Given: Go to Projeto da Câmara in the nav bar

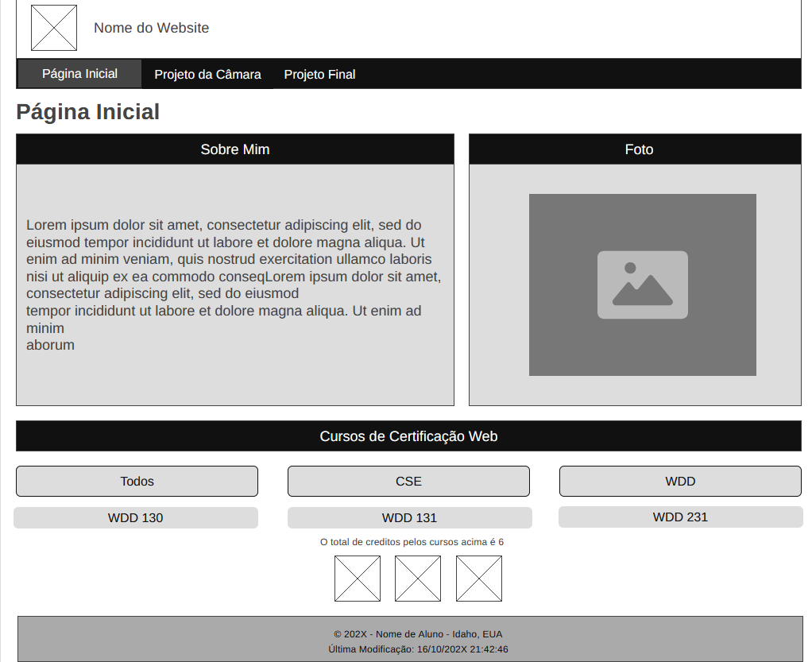Looking at the screenshot, I should point(207,74).
